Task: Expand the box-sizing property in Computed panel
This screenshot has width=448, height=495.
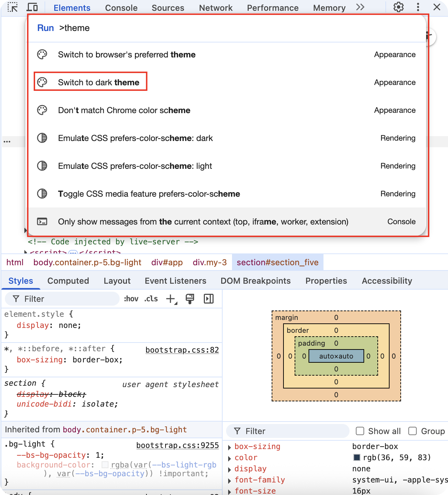Action: (230, 447)
